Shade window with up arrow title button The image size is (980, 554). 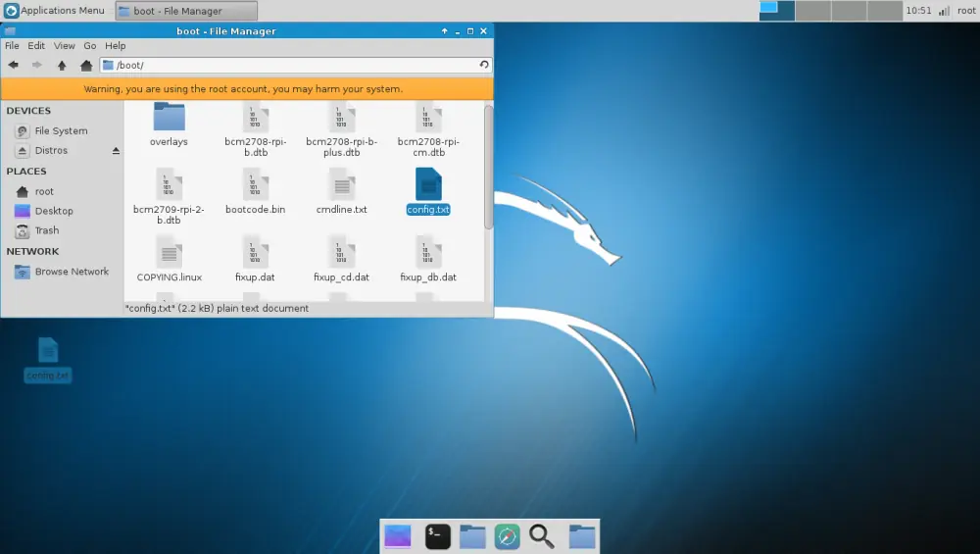click(444, 30)
